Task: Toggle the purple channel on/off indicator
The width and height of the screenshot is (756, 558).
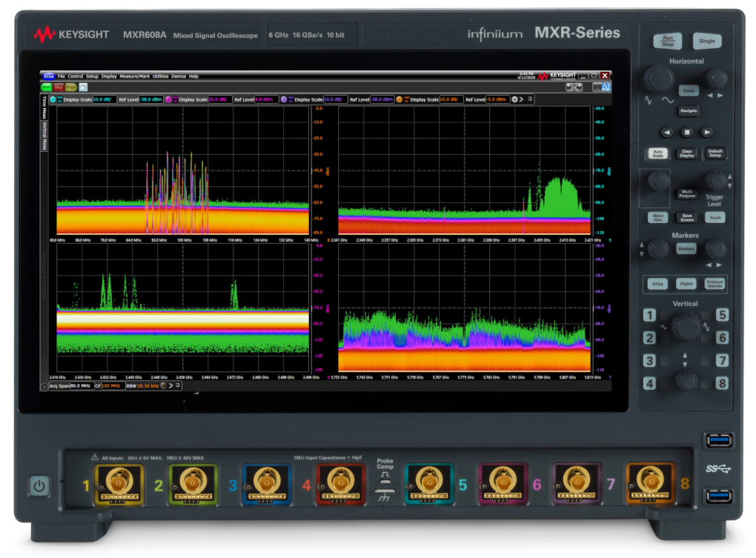Action: tap(283, 99)
